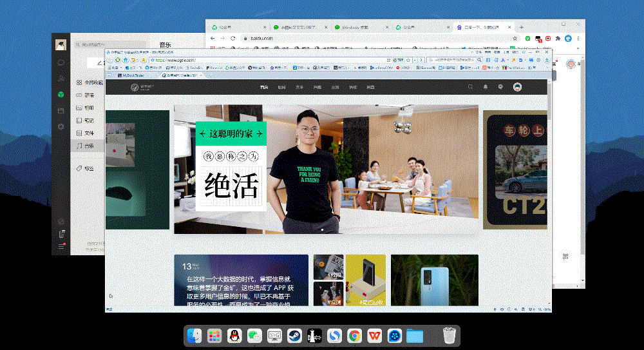Screen dimensions: 644x350
Task: Select 笔记 item in notes app list
Action: (88, 121)
